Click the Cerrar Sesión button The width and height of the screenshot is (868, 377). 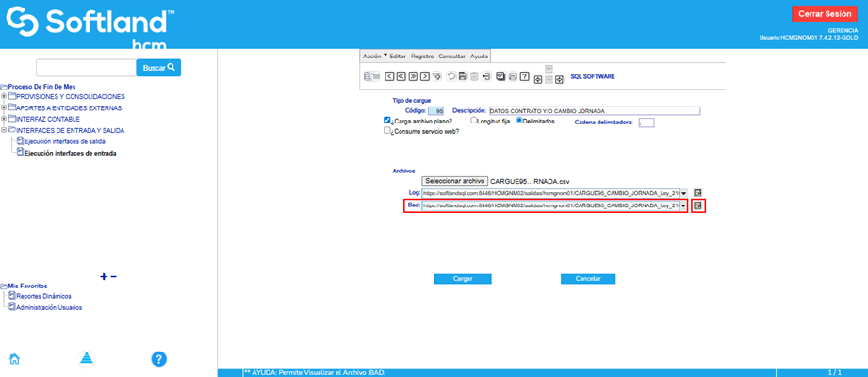coord(825,14)
